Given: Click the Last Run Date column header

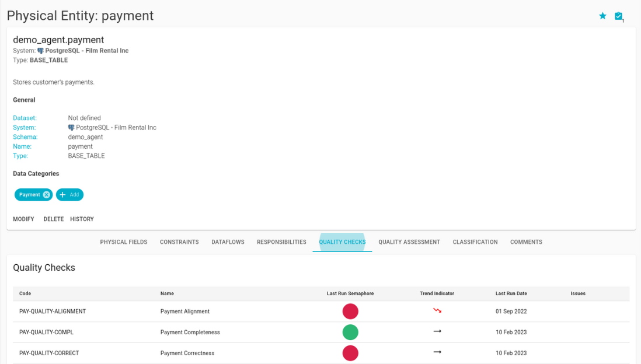Looking at the screenshot, I should pos(511,294).
